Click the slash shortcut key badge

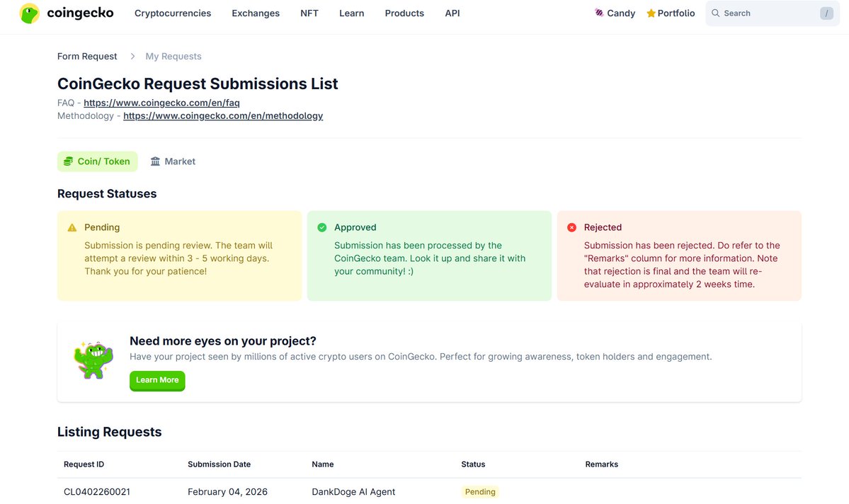pyautogui.click(x=826, y=13)
